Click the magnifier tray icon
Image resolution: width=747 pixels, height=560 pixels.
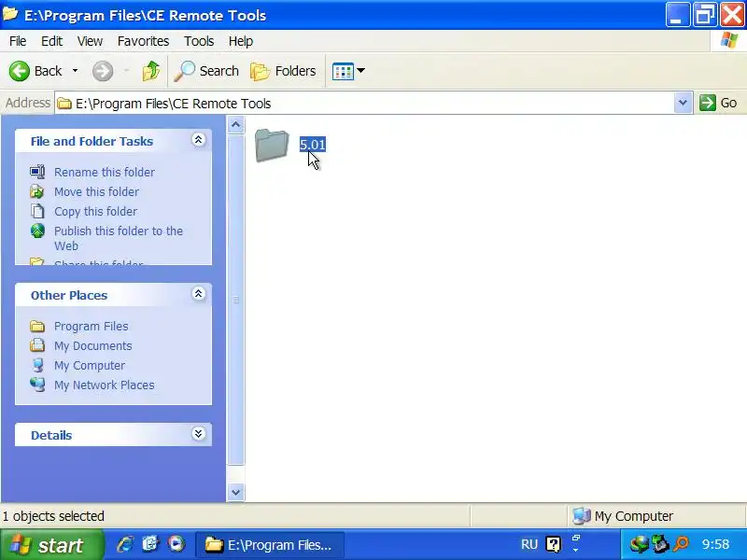click(682, 544)
